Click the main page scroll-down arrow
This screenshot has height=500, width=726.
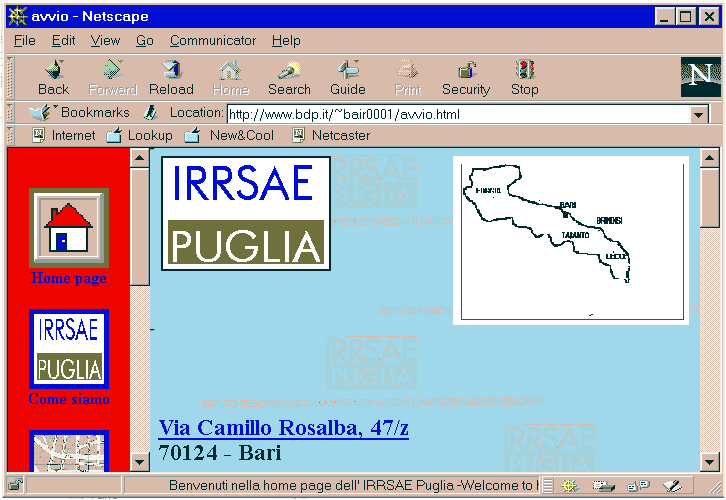tap(710, 462)
